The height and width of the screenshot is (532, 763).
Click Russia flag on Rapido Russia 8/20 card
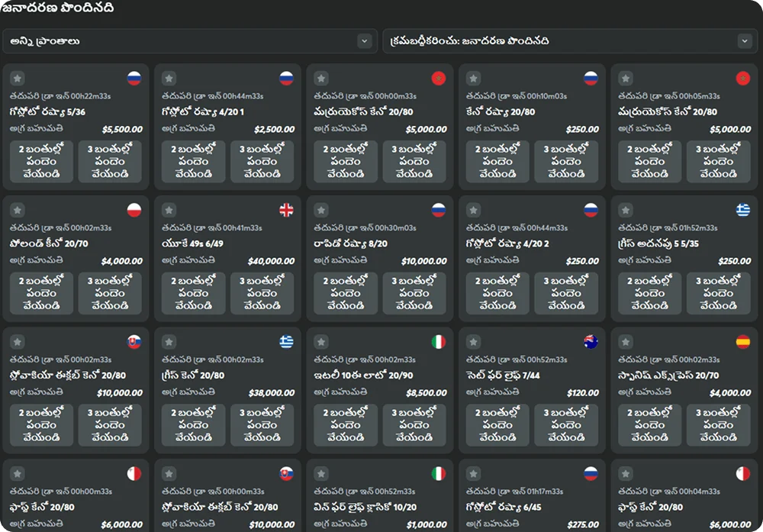[x=439, y=210]
